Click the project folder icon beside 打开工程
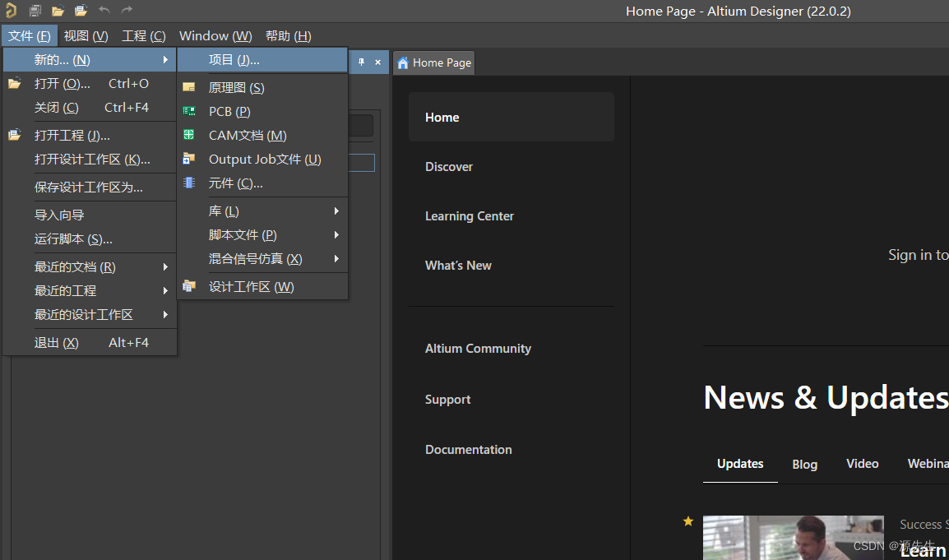Viewport: 949px width, 560px height. [15, 135]
